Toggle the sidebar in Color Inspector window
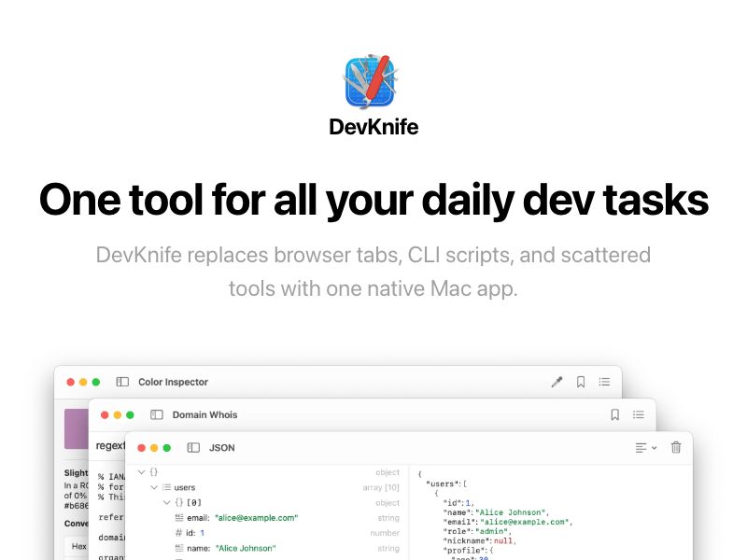Image resolution: width=747 pixels, height=560 pixels. point(121,382)
